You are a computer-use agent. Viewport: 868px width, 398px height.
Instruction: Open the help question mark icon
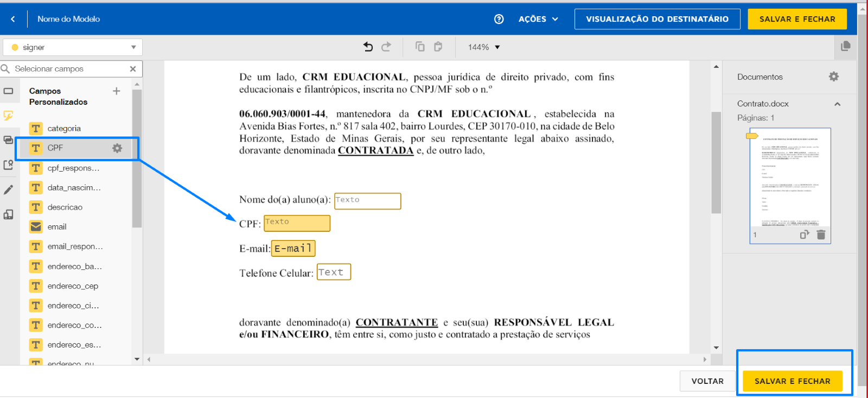click(499, 19)
